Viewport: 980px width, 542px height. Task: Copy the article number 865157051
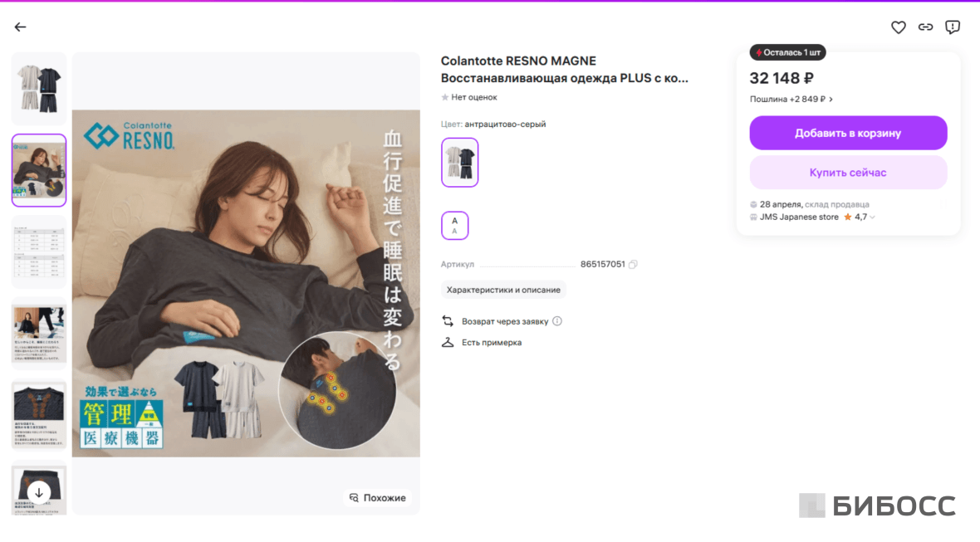click(633, 264)
